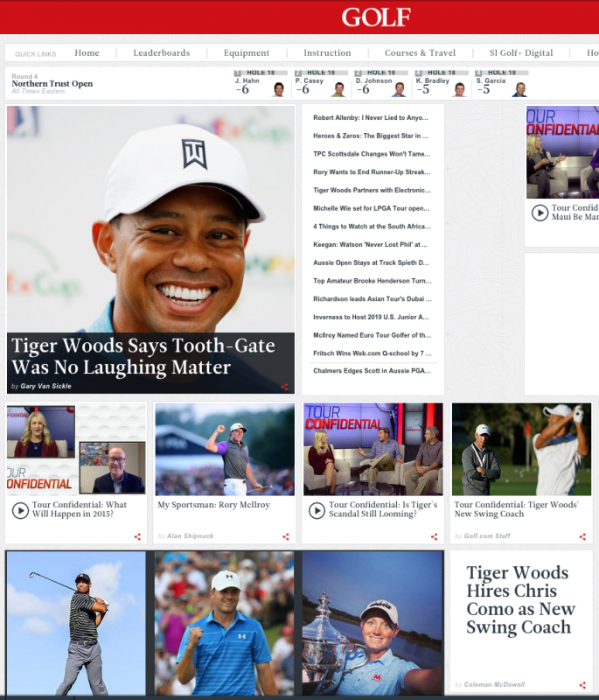This screenshot has height=700, width=599.
Task: Open the golfer in blue Under Armour polo photo
Action: tap(225, 623)
